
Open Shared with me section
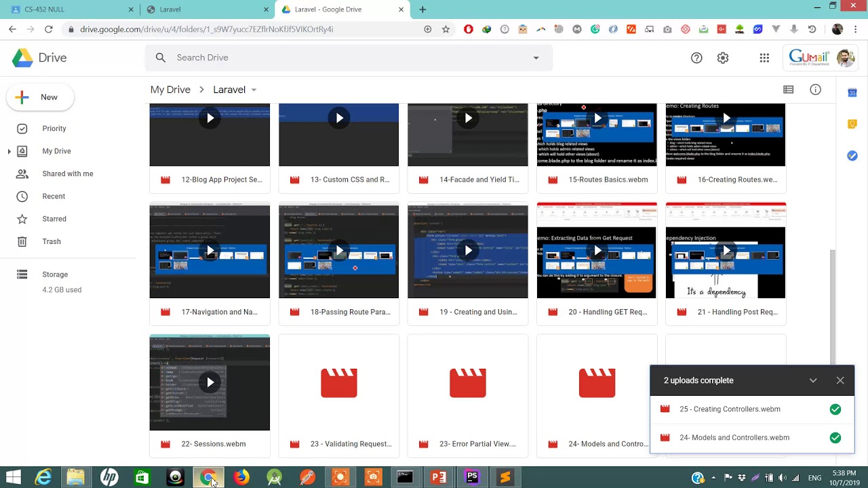coord(69,174)
